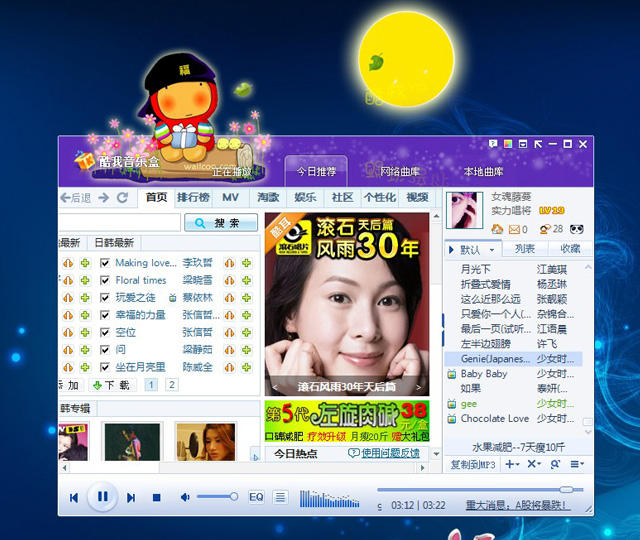The width and height of the screenshot is (640, 540).
Task: Adjust the volume slider knob
Action: tap(234, 497)
